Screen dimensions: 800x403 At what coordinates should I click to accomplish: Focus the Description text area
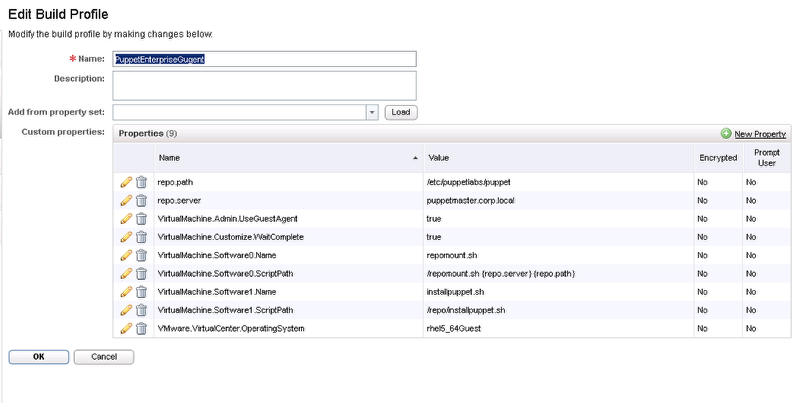click(264, 86)
